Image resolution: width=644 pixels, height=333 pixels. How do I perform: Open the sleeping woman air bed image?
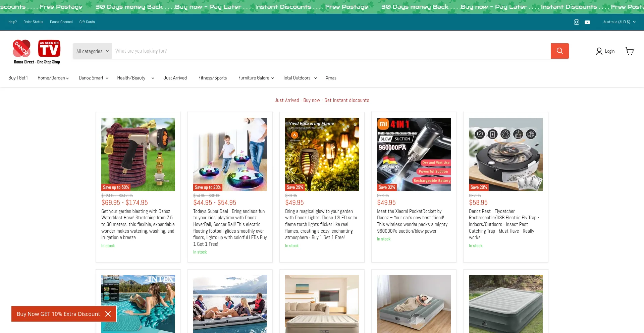coord(414,304)
